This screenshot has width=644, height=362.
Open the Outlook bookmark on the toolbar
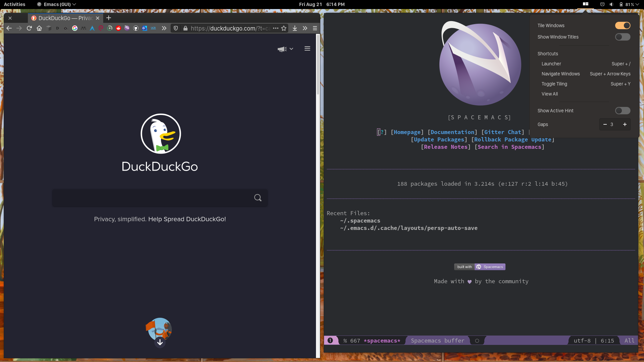point(145,28)
